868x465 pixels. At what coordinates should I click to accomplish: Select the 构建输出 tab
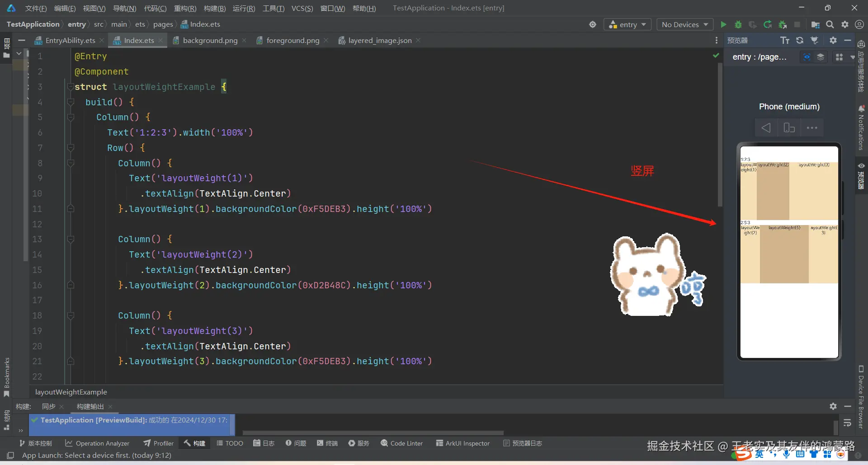coord(90,407)
